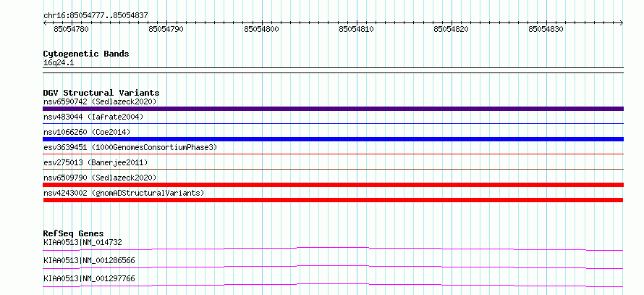Click the thin red esv3639451 variant line
This screenshot has height=295, width=644.
coord(333,154)
